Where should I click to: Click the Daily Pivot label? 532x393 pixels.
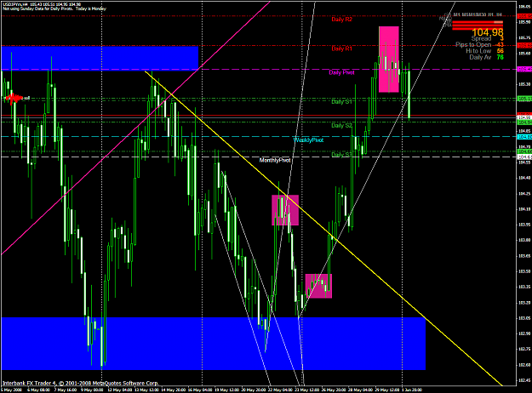[x=341, y=72]
